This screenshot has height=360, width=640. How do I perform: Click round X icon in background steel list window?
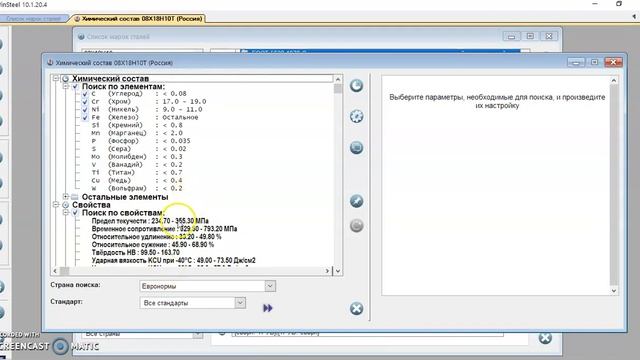pos(545,338)
